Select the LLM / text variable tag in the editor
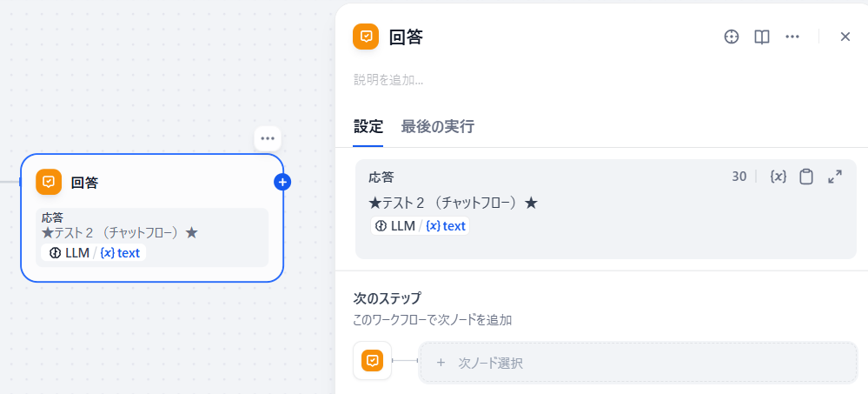Viewport: 868px width, 394px height. 421,226
